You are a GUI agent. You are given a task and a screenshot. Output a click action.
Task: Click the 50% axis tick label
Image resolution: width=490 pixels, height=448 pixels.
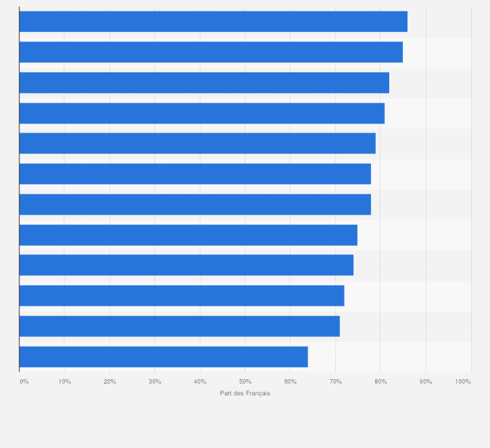(x=245, y=382)
